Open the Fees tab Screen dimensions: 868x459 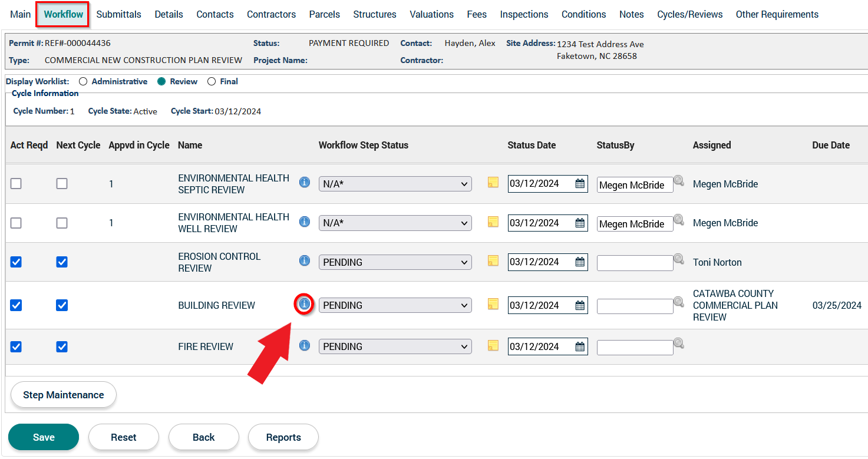tap(477, 14)
